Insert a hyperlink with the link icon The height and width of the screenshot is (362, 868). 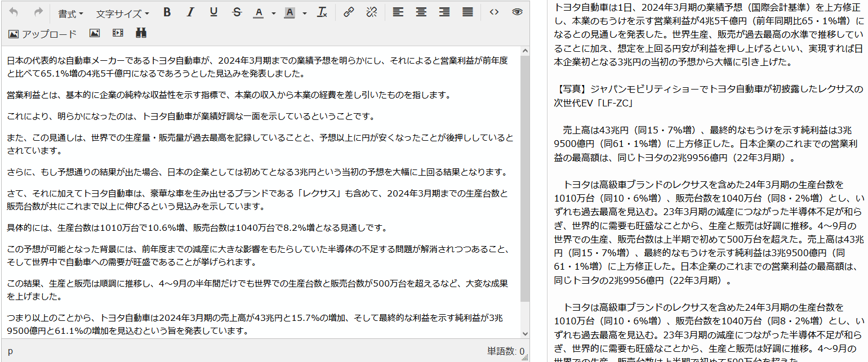click(349, 12)
